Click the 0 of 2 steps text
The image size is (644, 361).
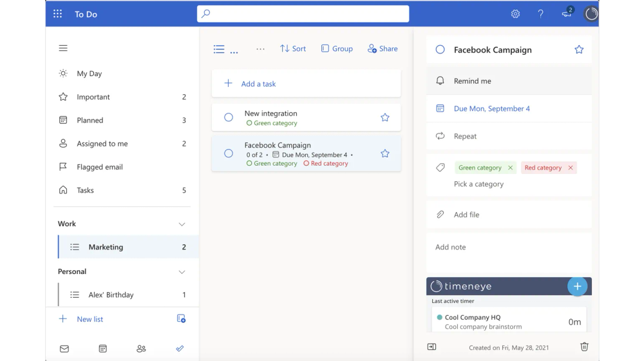click(254, 155)
